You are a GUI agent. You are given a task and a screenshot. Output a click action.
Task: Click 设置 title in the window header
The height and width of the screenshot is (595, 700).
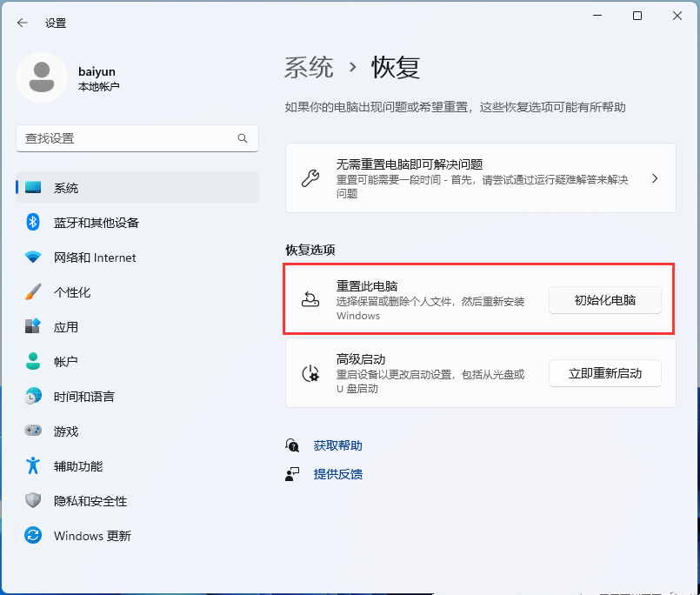pos(56,23)
